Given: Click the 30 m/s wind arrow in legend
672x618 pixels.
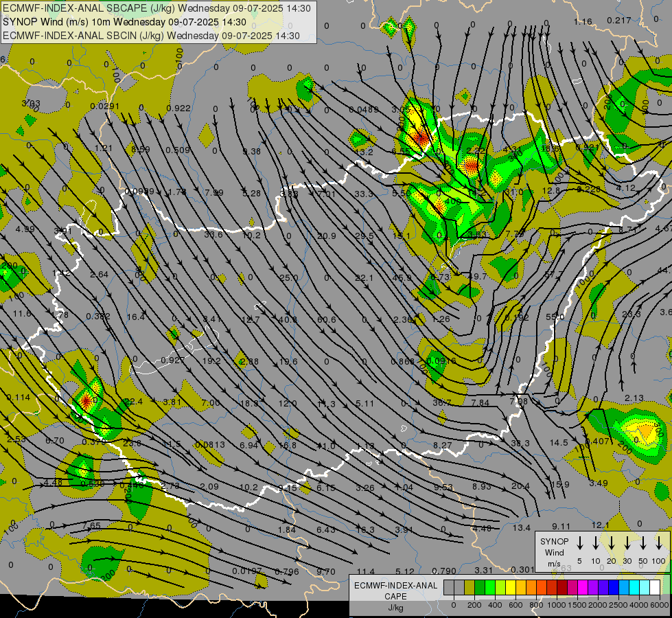Looking at the screenshot, I should coord(627,543).
